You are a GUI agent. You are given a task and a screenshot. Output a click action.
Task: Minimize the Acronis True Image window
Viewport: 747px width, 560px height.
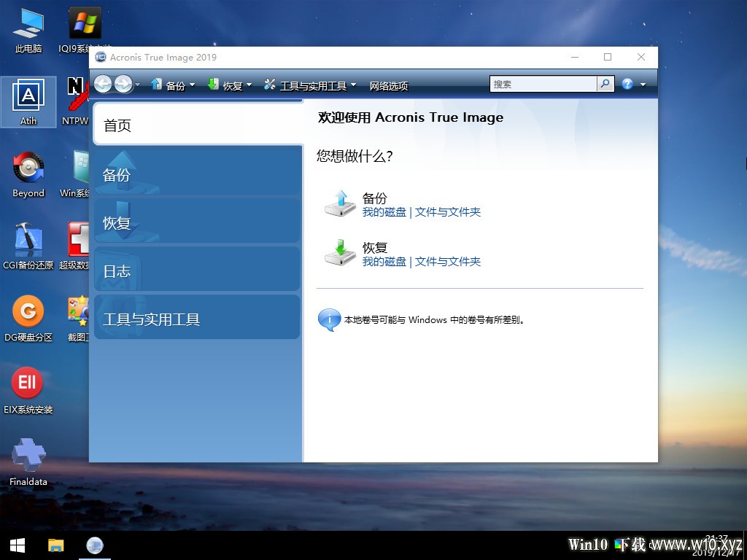point(575,57)
